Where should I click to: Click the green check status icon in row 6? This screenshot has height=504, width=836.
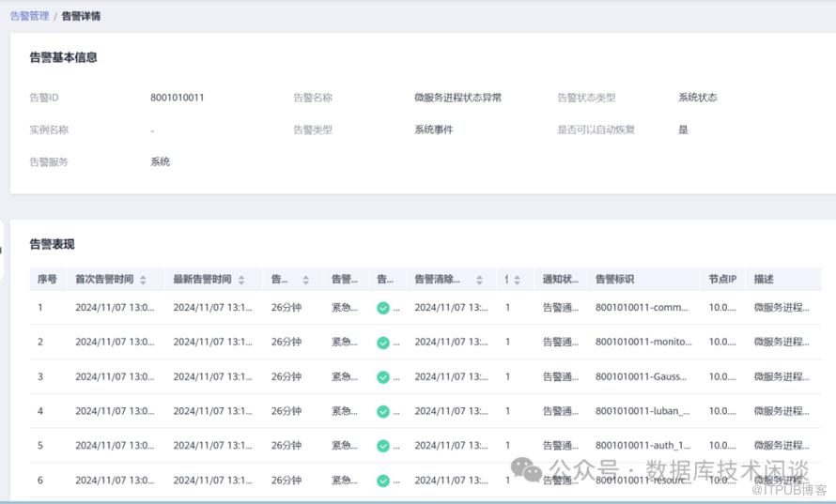383,481
